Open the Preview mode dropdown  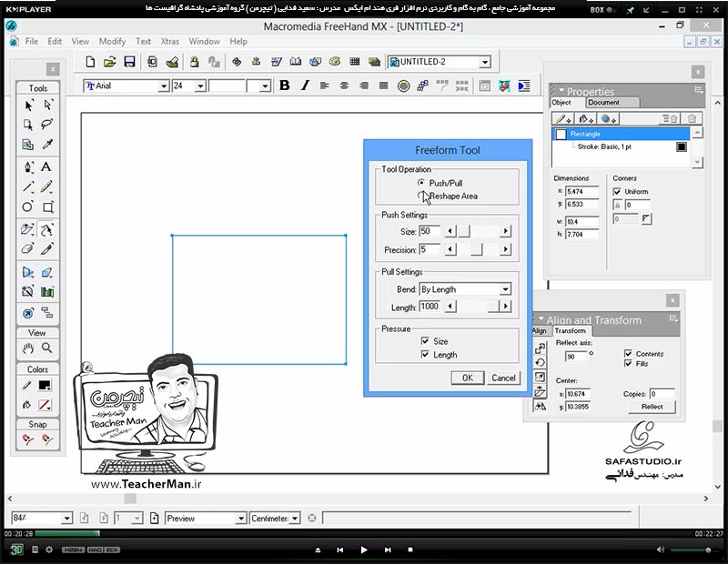pos(240,519)
